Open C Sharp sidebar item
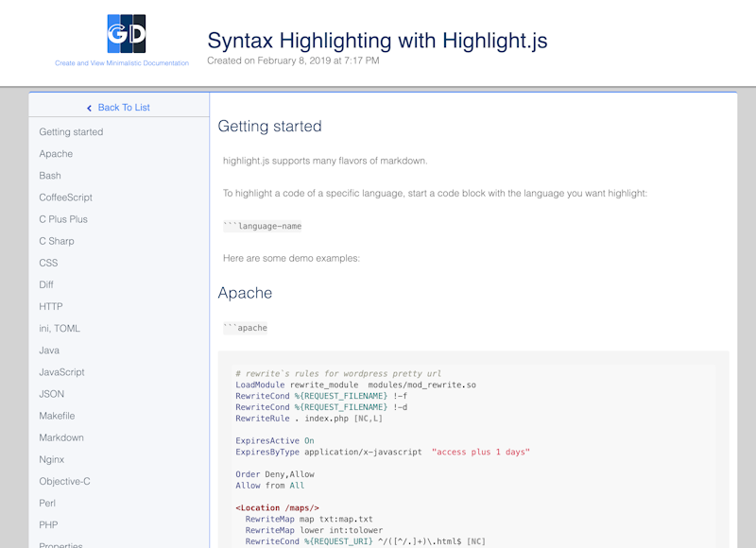 click(x=57, y=241)
